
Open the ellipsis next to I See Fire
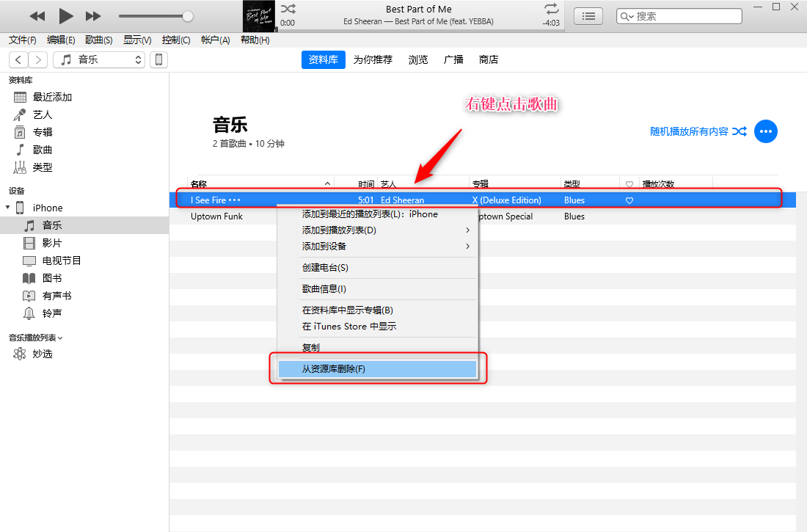pyautogui.click(x=234, y=200)
